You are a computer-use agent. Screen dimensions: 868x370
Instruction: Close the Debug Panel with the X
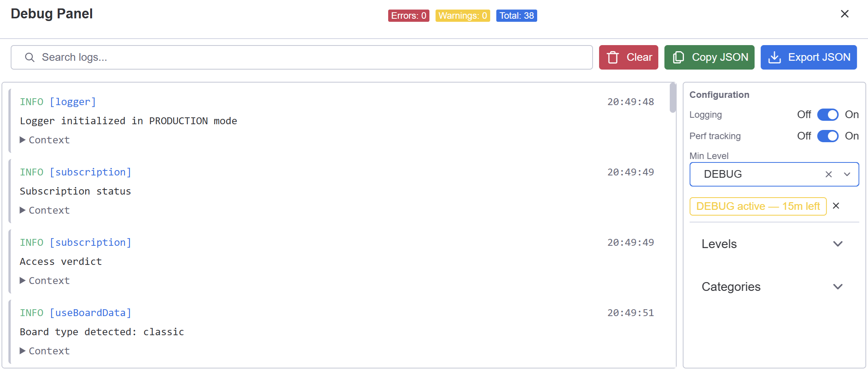coord(845,14)
